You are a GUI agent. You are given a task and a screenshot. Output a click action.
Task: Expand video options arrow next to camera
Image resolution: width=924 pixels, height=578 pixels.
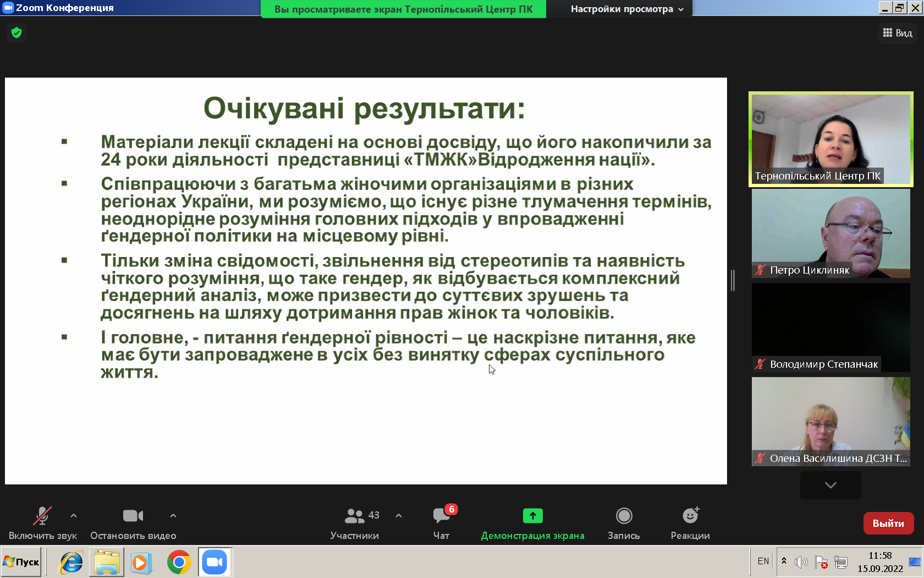[173, 516]
